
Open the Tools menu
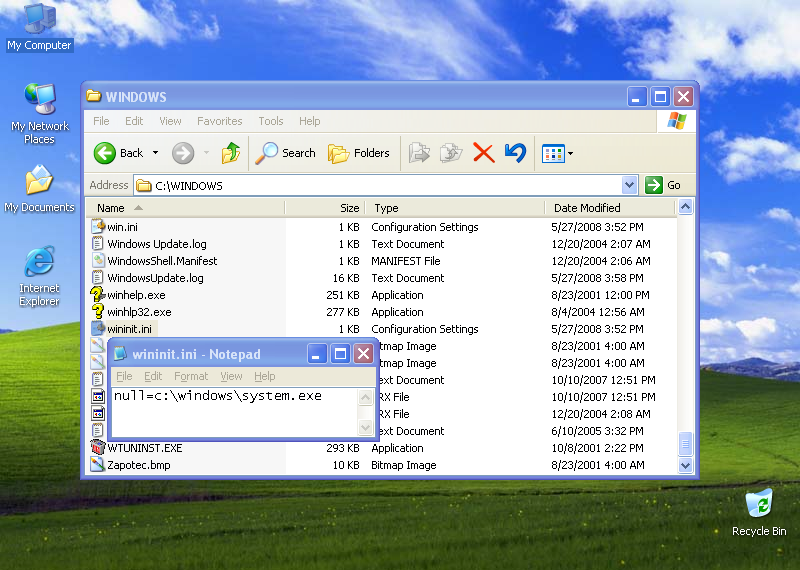point(271,121)
